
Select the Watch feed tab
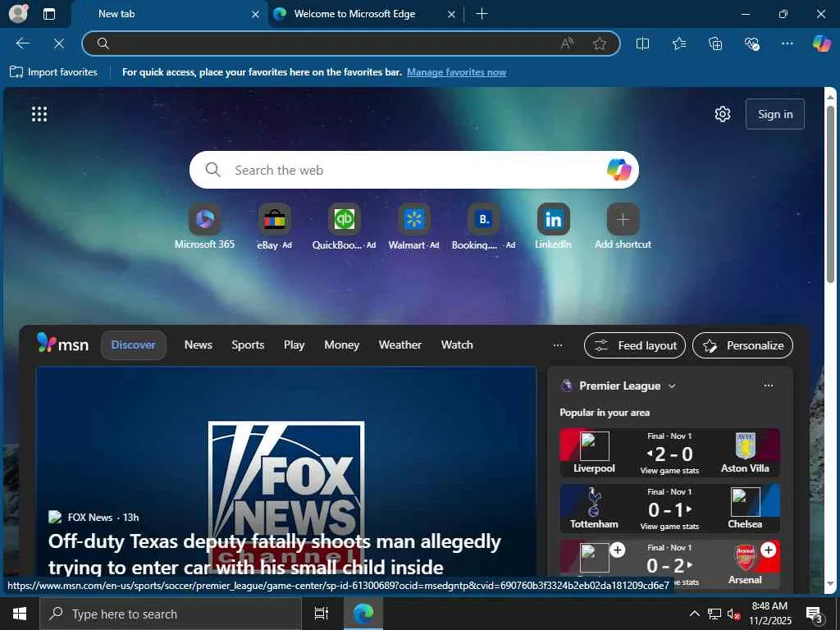[457, 345]
